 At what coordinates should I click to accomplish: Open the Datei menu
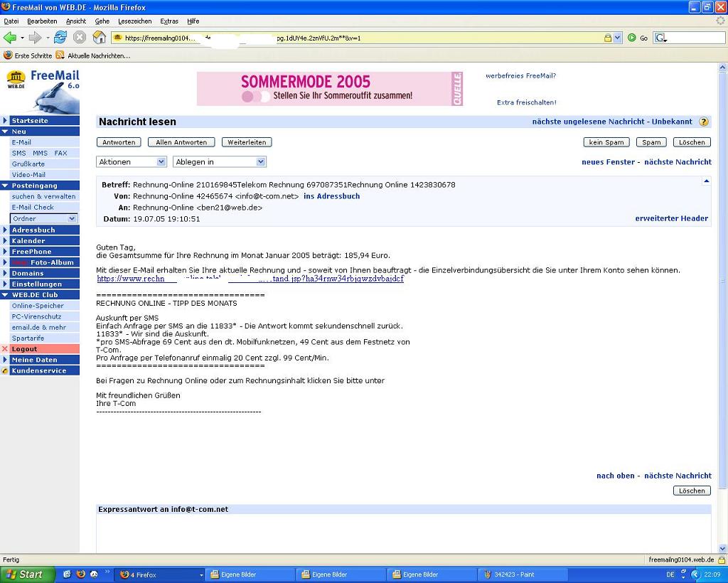[11, 21]
